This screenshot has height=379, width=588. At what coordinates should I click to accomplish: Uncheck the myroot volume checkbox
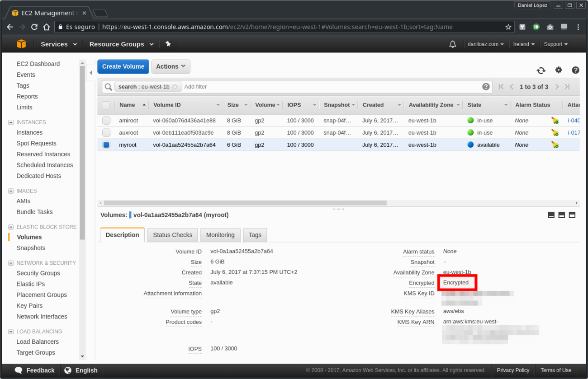(106, 145)
